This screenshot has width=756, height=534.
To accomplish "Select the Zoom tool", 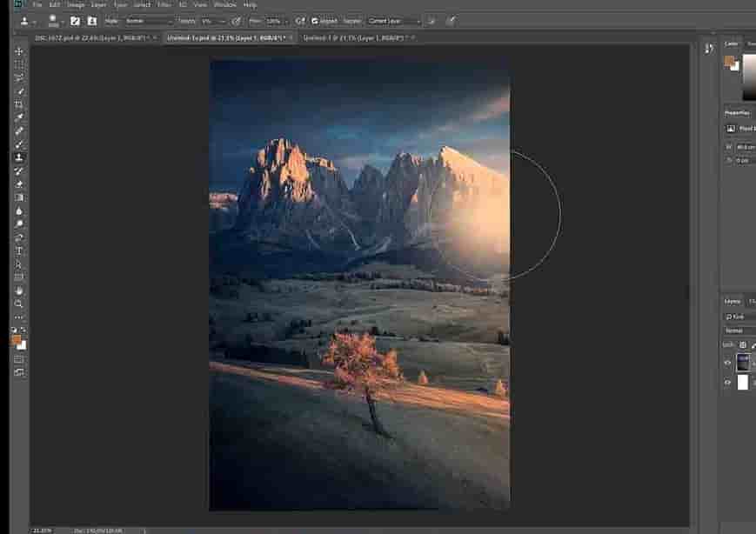I will (x=19, y=304).
